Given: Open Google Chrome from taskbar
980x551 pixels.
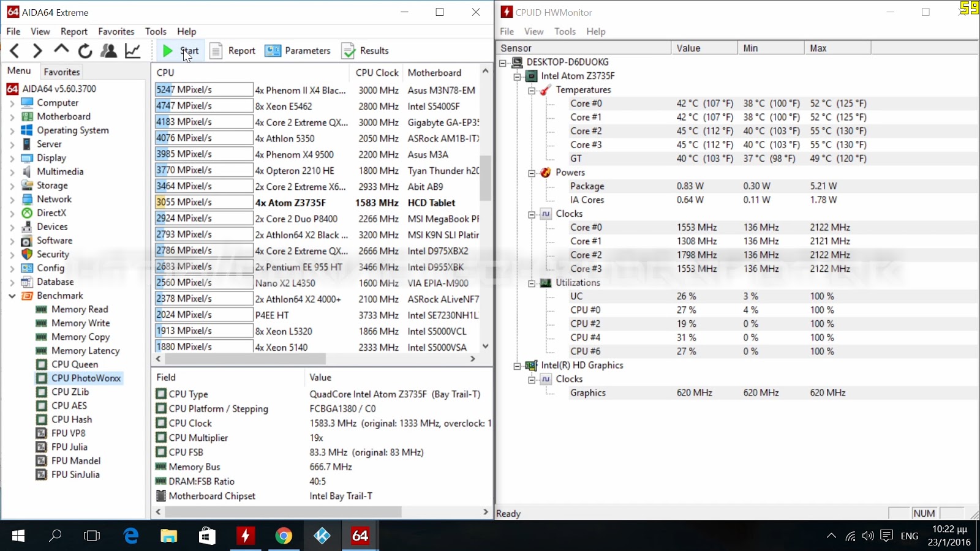Looking at the screenshot, I should click(284, 536).
